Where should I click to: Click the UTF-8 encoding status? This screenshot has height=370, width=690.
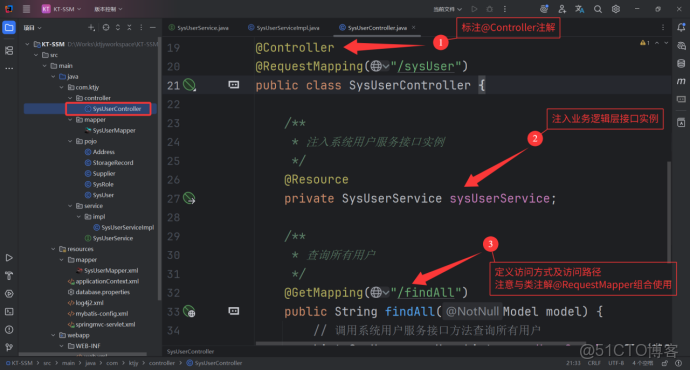pos(616,363)
